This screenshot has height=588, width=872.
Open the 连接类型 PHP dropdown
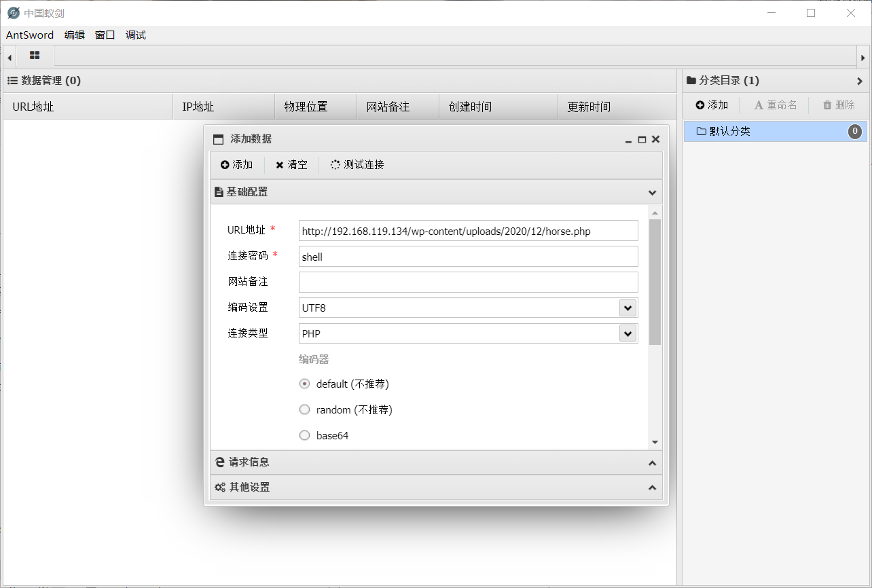coord(628,333)
